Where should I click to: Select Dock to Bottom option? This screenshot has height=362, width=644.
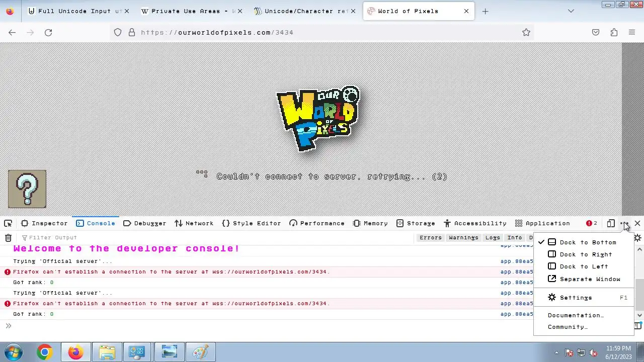[x=584, y=242]
